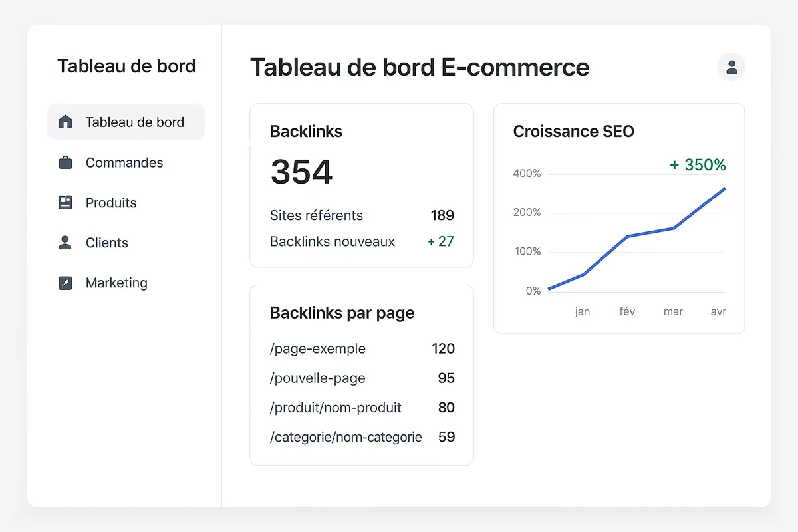The image size is (798, 532).
Task: Click the heading Tableau de bord E-commerce
Action: click(x=420, y=67)
